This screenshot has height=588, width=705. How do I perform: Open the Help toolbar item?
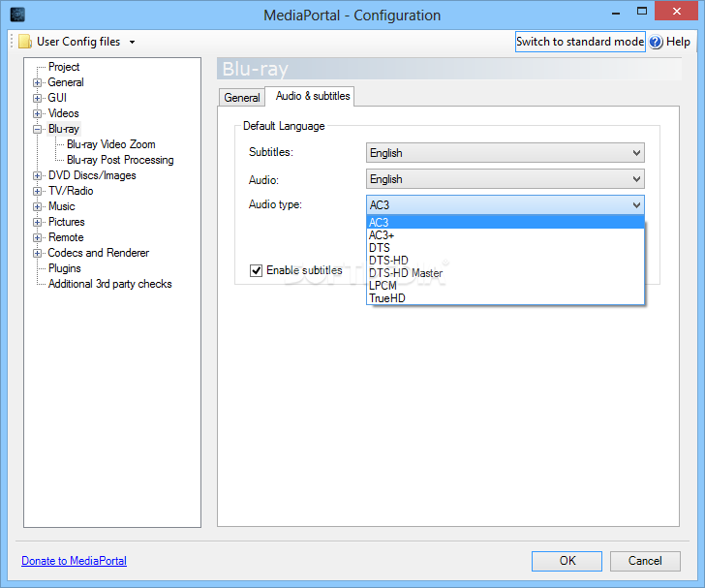click(x=670, y=42)
